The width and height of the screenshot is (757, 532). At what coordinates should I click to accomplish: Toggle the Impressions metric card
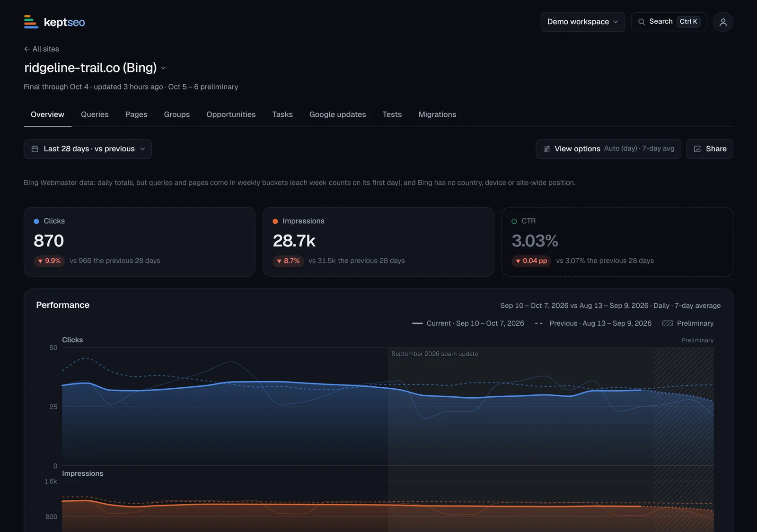378,242
